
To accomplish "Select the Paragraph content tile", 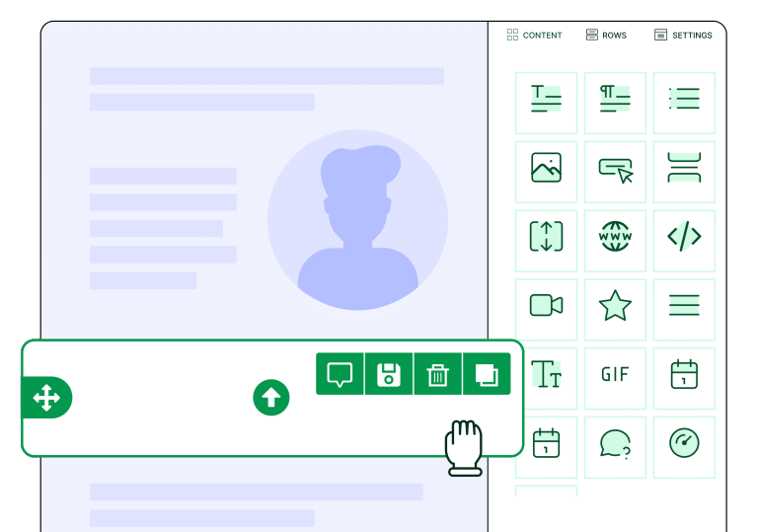I will pos(615,99).
